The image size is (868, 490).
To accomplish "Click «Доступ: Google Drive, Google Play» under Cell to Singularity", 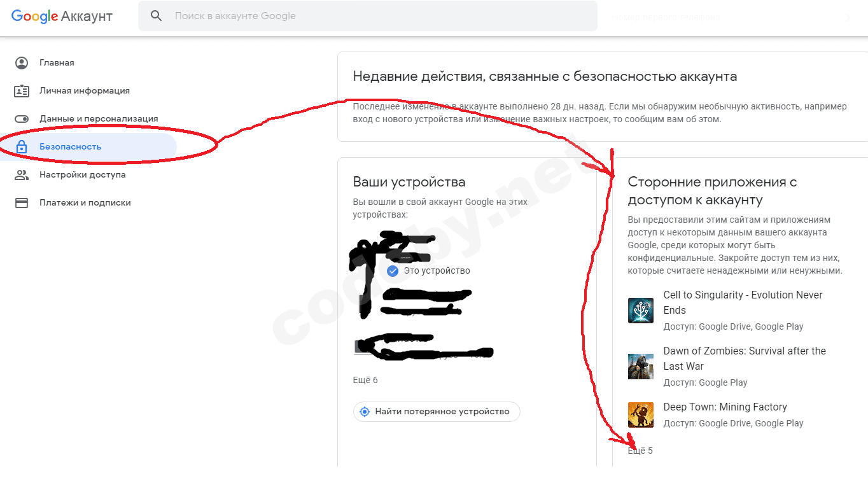I will point(734,326).
